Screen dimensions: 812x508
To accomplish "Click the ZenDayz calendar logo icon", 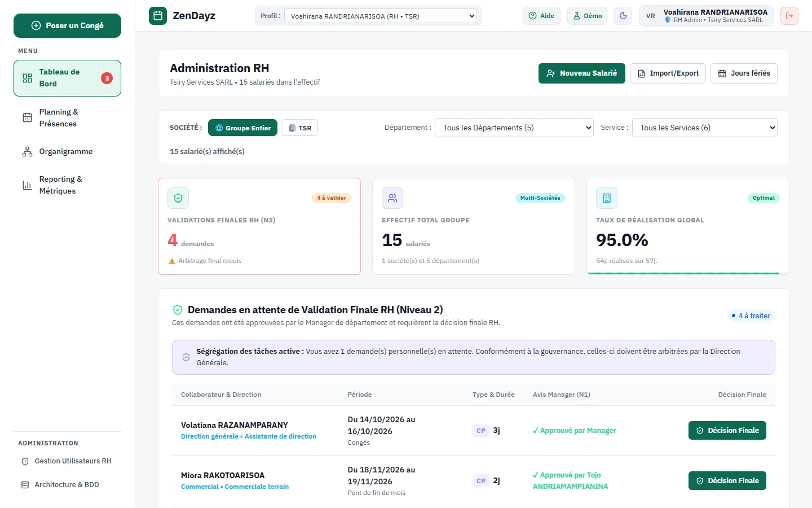I will point(158,16).
